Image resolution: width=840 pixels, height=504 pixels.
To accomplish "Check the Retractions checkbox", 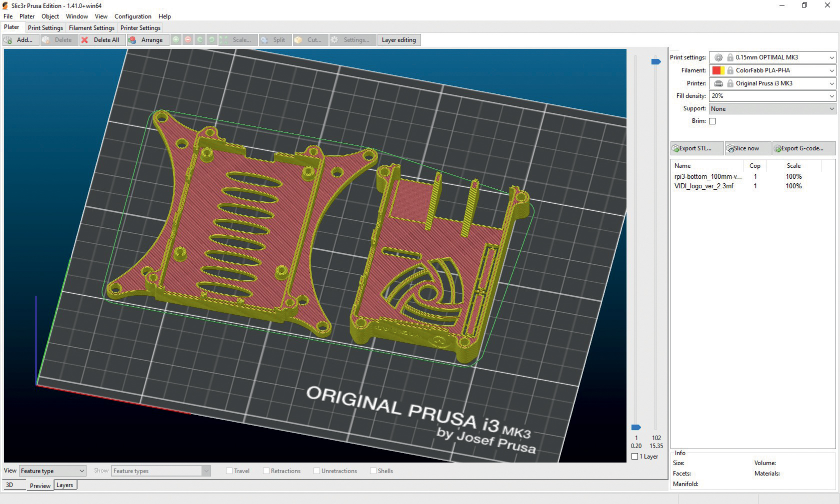I will coord(266,471).
